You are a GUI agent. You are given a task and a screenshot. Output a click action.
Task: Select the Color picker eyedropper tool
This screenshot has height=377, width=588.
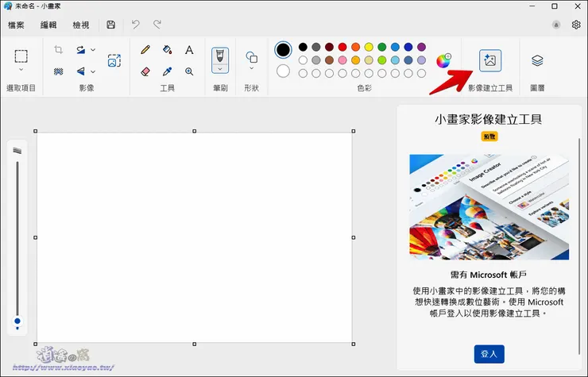point(167,71)
